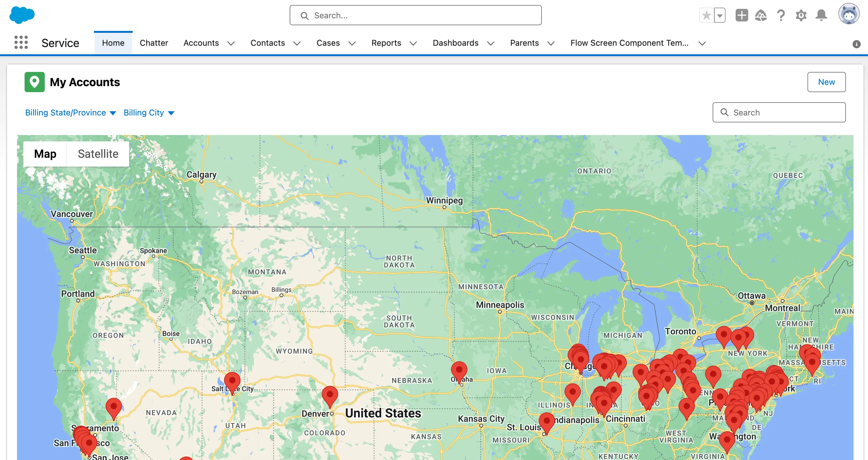Image resolution: width=868 pixels, height=460 pixels.
Task: Click the Help question mark icon
Action: [x=781, y=15]
